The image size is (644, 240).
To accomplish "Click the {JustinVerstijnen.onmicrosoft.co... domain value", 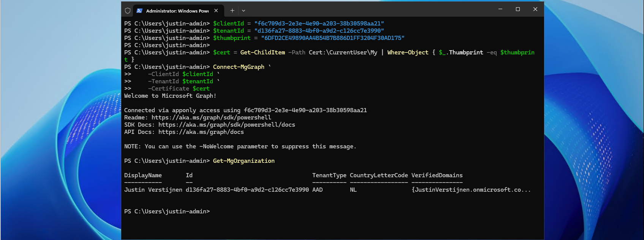I will (471, 190).
